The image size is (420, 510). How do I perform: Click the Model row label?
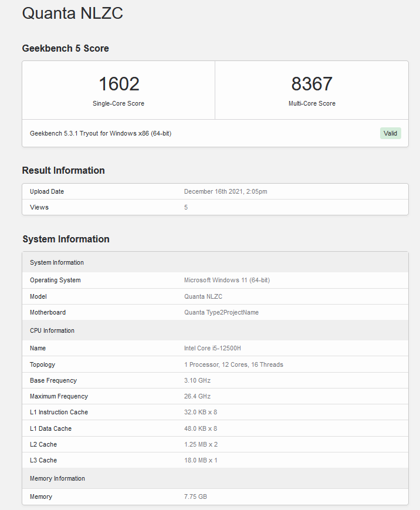(x=38, y=296)
